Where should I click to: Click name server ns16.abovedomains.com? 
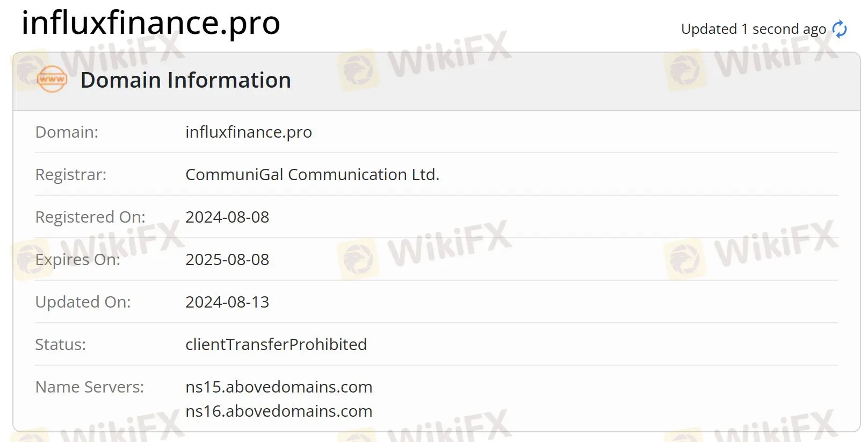pos(279,411)
